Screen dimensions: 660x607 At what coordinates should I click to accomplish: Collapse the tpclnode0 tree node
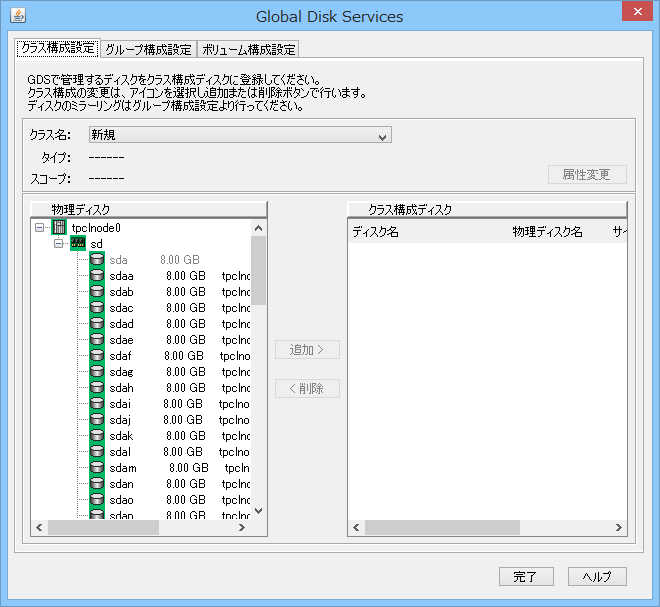coord(39,228)
